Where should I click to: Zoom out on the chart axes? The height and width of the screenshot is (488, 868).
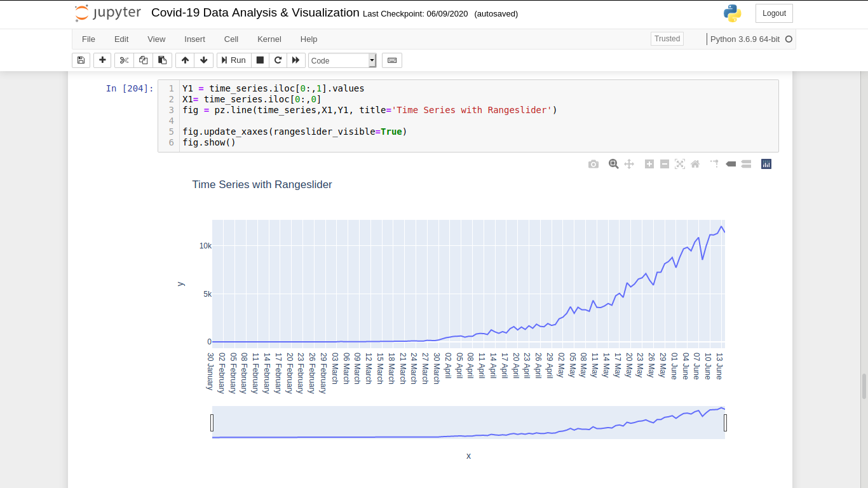tap(664, 163)
